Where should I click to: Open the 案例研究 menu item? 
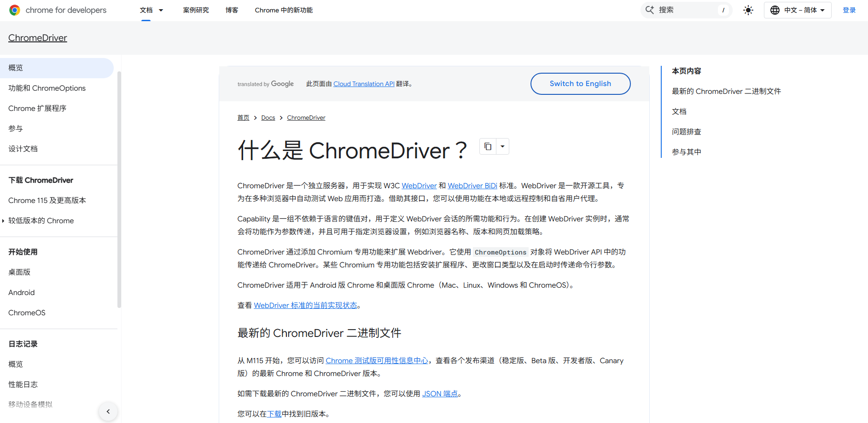pyautogui.click(x=196, y=10)
